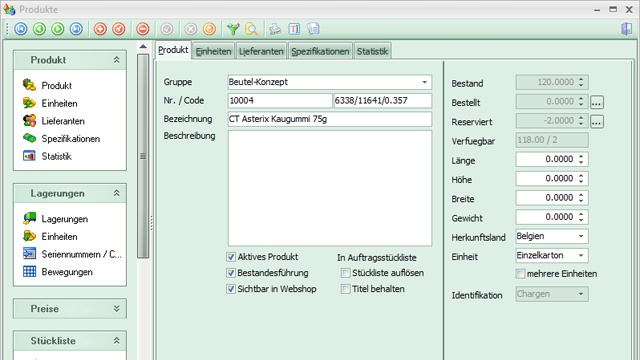Open Einheiten in the Produkt sidebar panel
640x360 pixels.
click(x=59, y=103)
